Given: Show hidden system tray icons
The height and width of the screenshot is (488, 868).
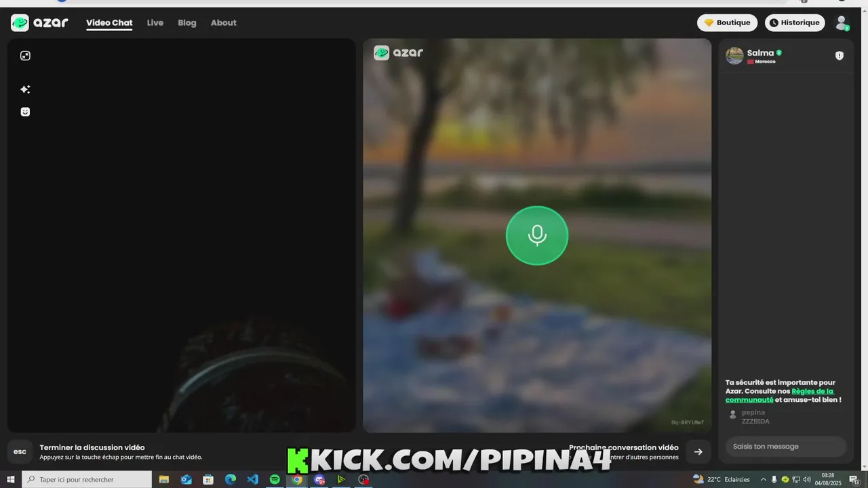Looking at the screenshot, I should click(764, 479).
